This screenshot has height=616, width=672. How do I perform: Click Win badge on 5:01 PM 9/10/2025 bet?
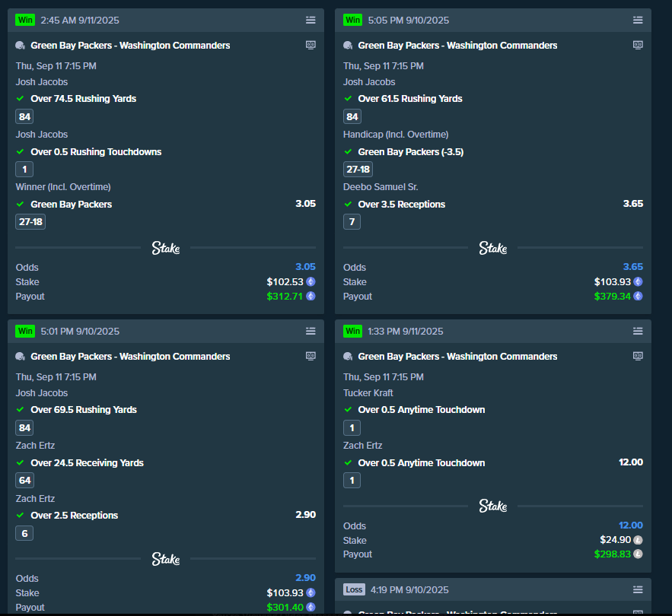tap(25, 331)
